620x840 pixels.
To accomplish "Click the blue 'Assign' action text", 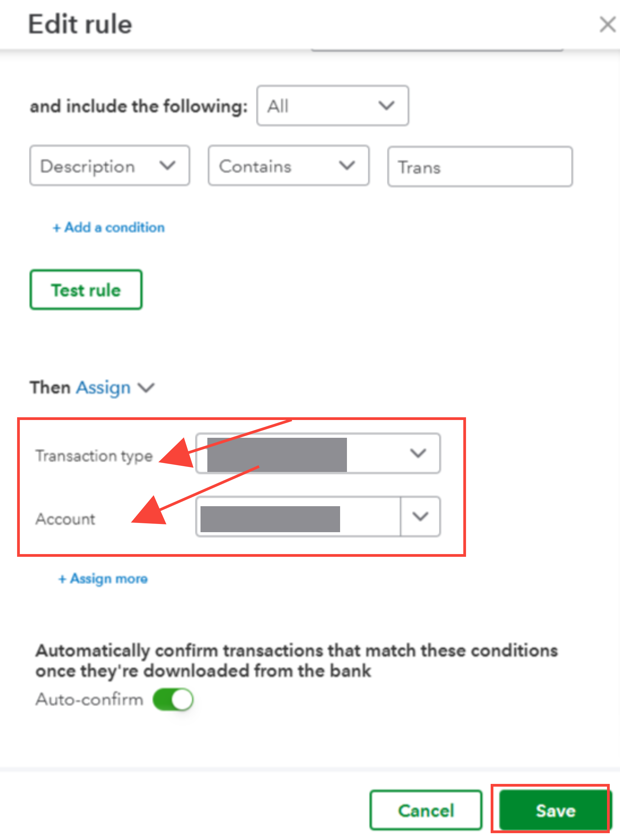I will (103, 387).
